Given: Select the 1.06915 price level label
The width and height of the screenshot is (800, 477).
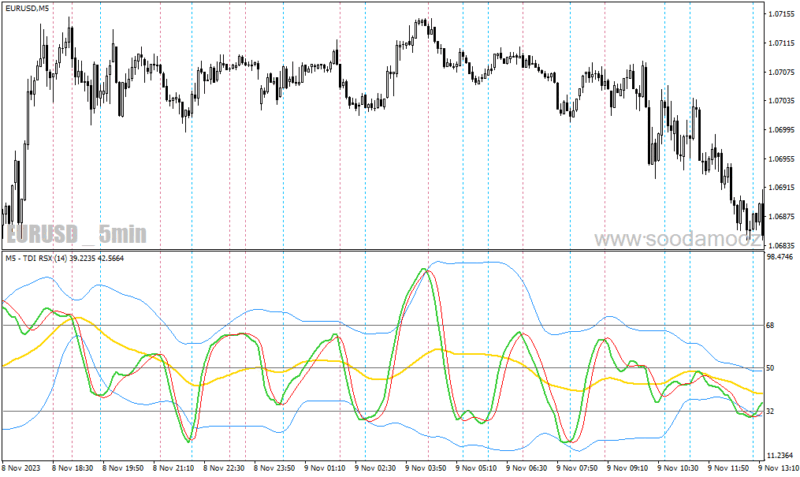Looking at the screenshot, I should point(782,187).
